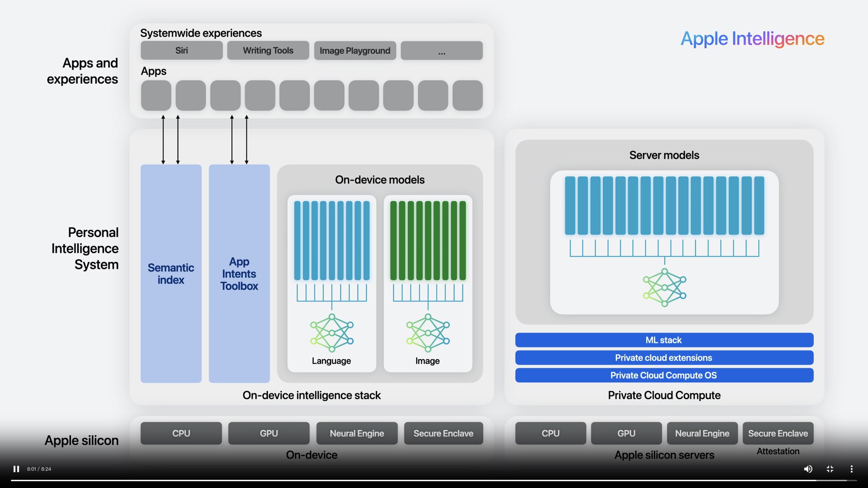Click the Attestation label
This screenshot has height=488, width=868.
(778, 451)
